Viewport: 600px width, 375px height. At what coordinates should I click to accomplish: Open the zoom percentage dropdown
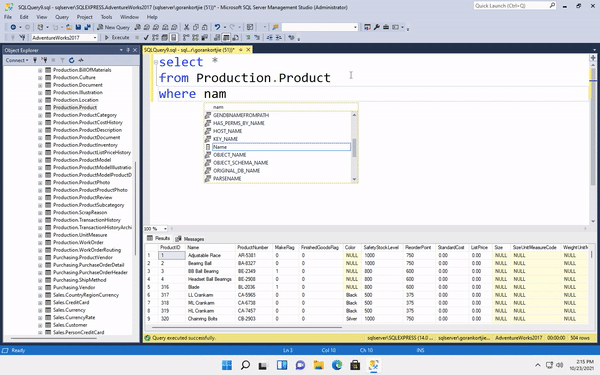point(165,229)
